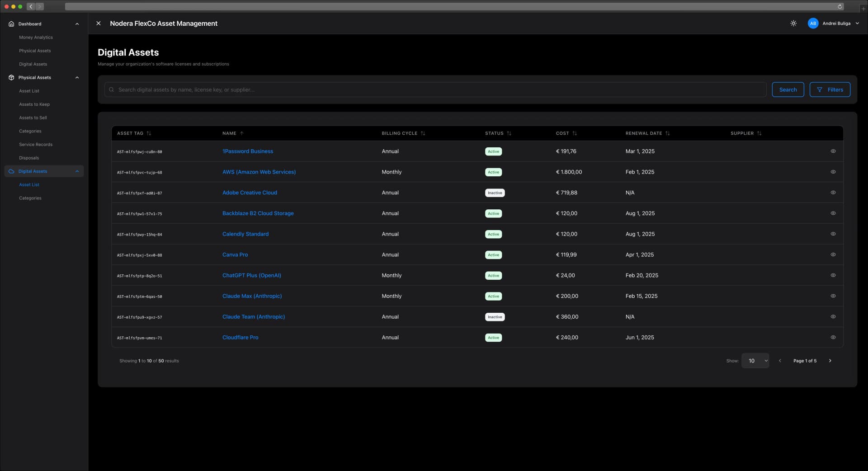Sort by Billing Cycle column arrows
The image size is (868, 471).
point(423,133)
